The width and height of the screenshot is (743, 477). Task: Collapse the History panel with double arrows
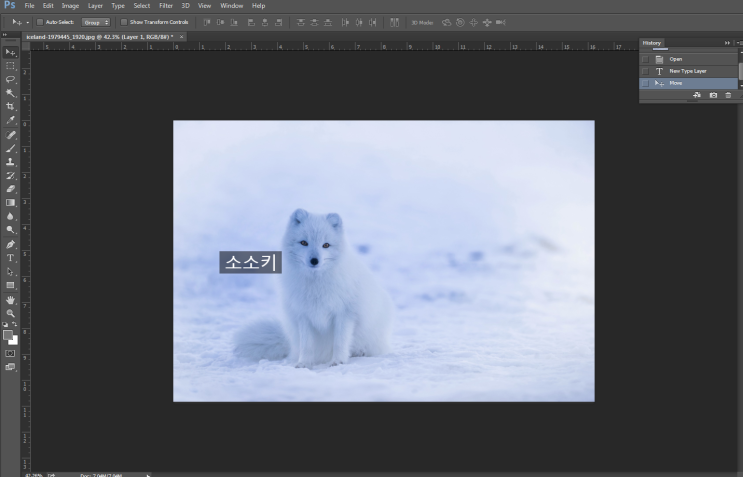click(727, 43)
